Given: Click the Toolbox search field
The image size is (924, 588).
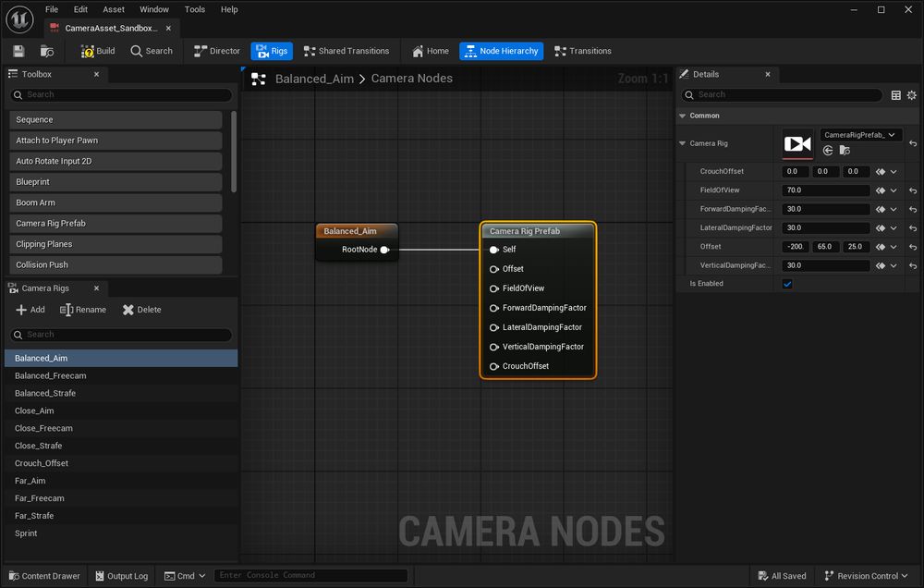Looking at the screenshot, I should click(x=121, y=95).
